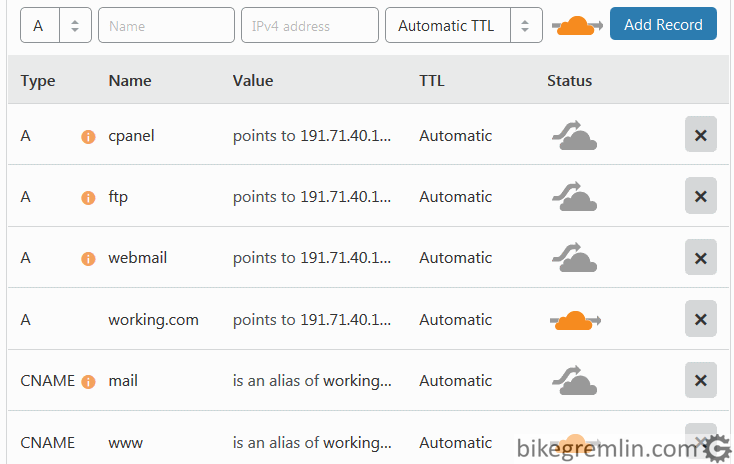Image resolution: width=734 pixels, height=464 pixels.
Task: Toggle proxy status for mail CNAME
Action: click(x=574, y=381)
